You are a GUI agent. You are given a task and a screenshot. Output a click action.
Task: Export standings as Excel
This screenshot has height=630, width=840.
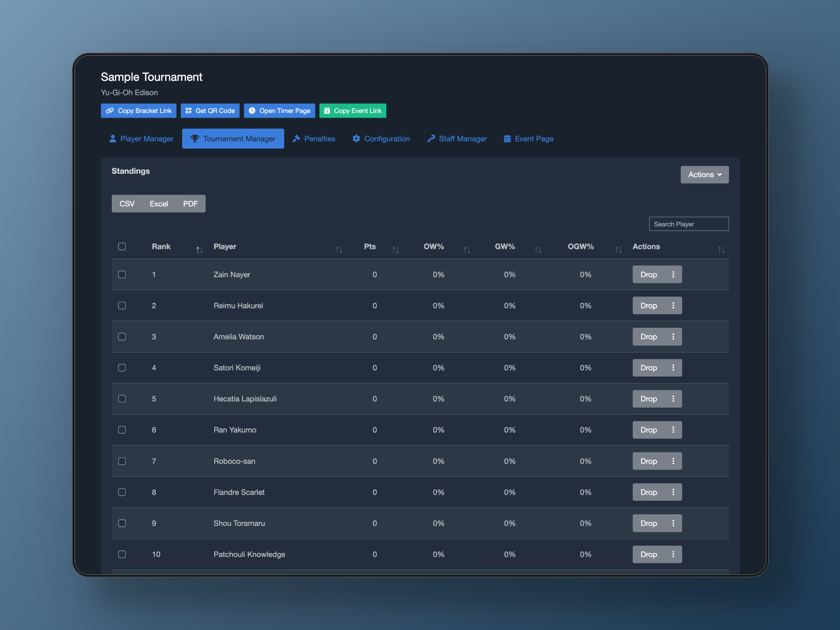click(x=159, y=204)
